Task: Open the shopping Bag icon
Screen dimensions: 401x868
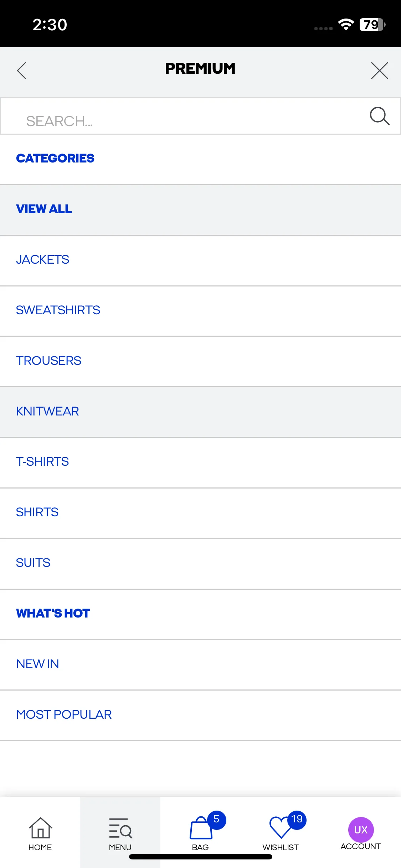Action: click(x=201, y=828)
